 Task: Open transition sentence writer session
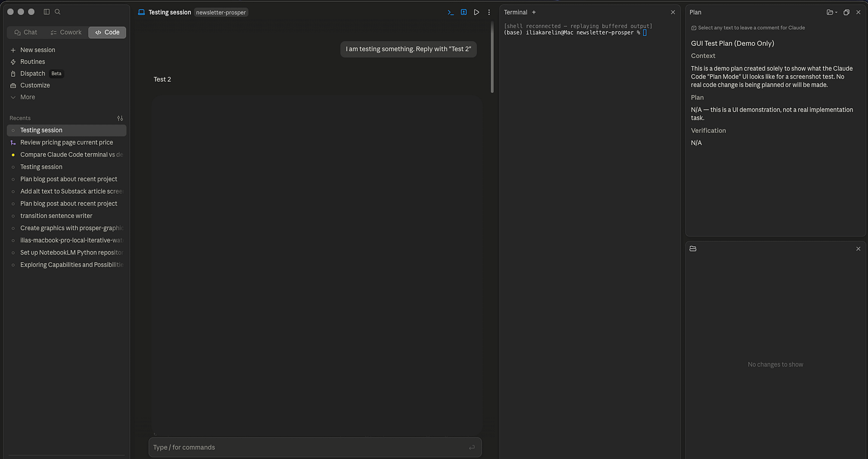click(66, 216)
